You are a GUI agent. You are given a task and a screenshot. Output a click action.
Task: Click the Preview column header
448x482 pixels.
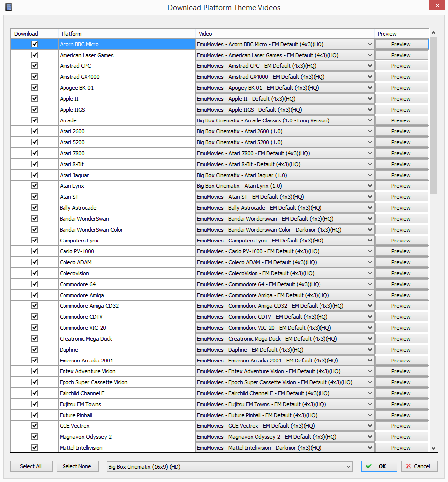401,34
